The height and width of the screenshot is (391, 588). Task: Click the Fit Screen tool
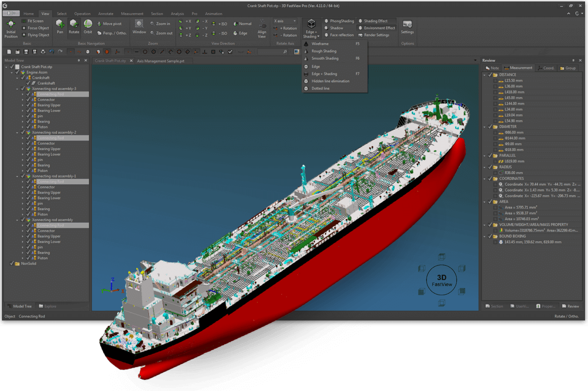point(33,21)
